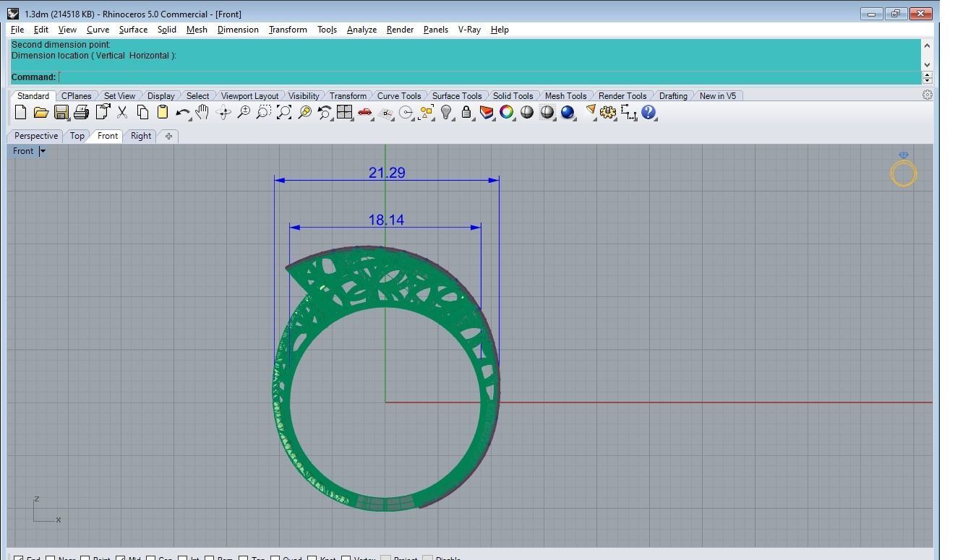Click the Help question mark icon
Screen dimensions: 955x560
tap(648, 112)
